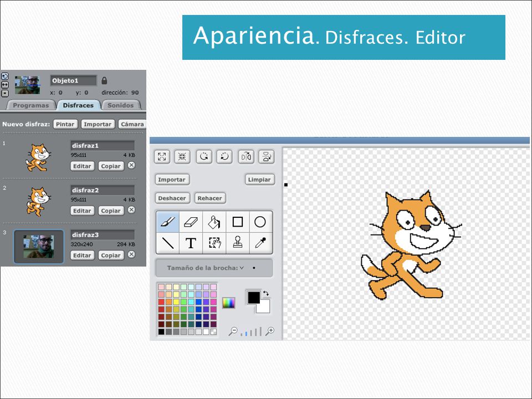Screen dimensions: 532x399
Task: Select the disfraz2 cat thumbnail
Action: (x=38, y=202)
